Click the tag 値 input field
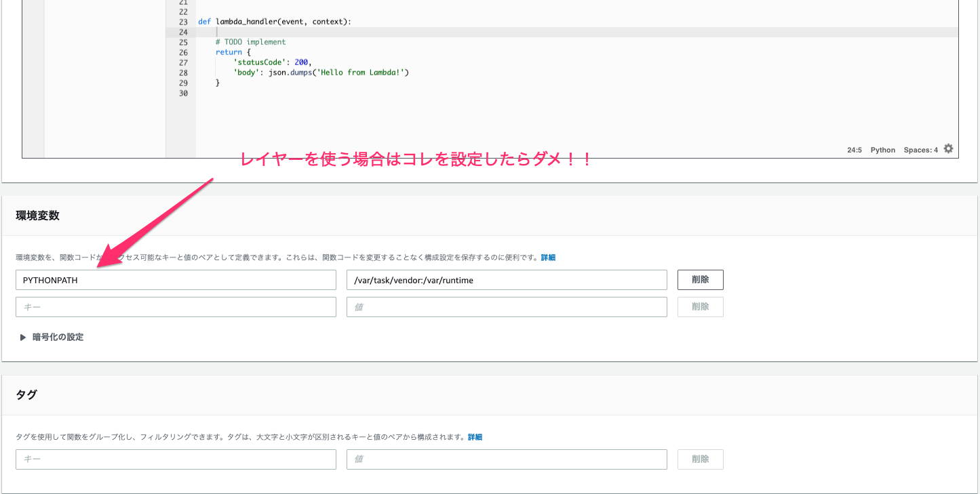980x494 pixels. (x=507, y=459)
